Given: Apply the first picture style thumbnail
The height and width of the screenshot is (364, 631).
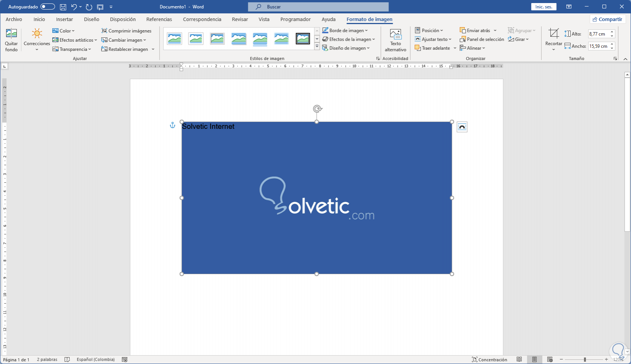Looking at the screenshot, I should [175, 38].
